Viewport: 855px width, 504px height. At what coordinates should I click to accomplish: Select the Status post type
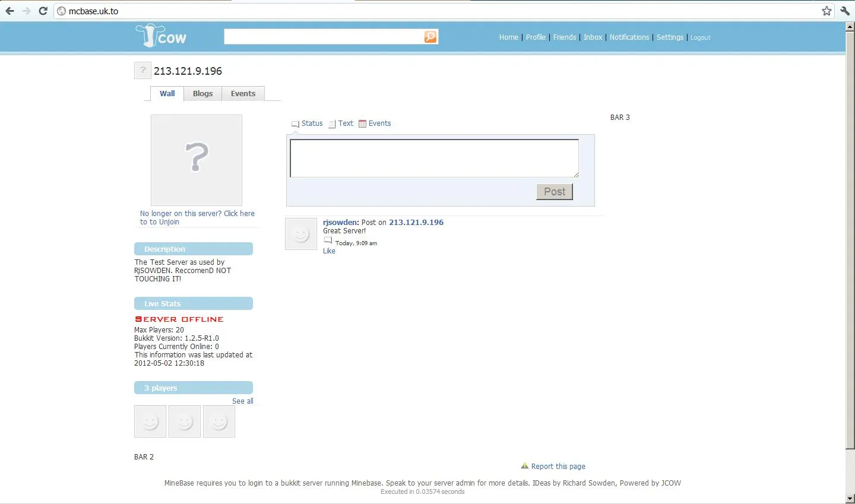(307, 123)
